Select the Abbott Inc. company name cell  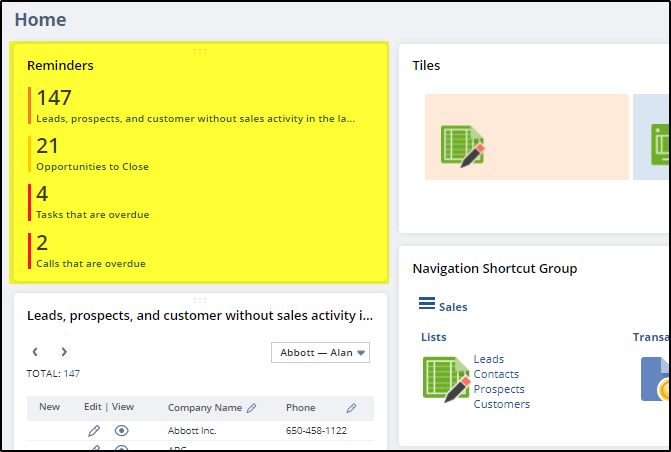click(192, 431)
